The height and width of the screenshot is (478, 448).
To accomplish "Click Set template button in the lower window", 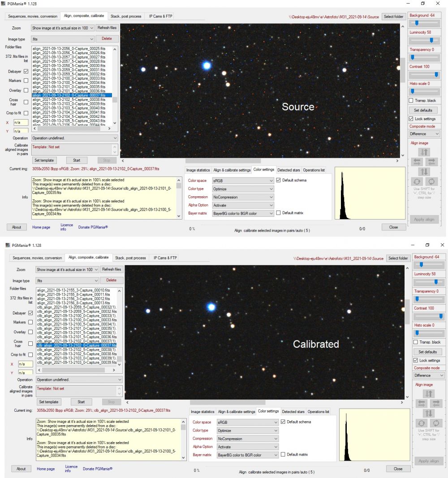I will (48, 402).
